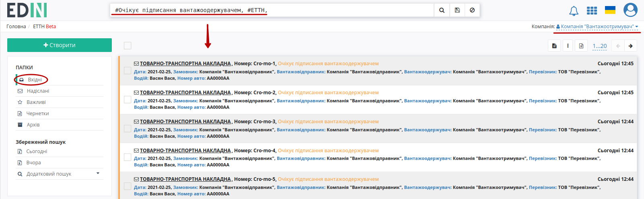Click timestamp Сьогодні 12:44 on Cro-mo-4
The image size is (644, 199).
coord(615,151)
